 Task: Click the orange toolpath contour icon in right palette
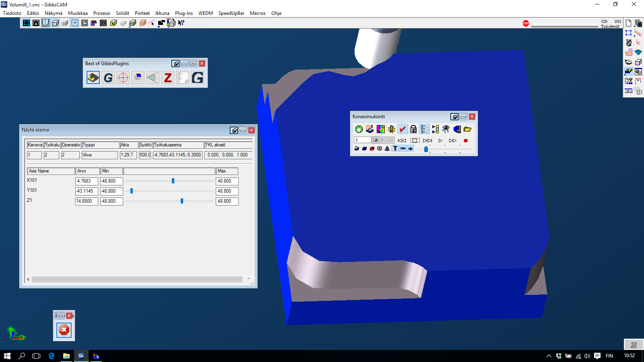(628, 52)
